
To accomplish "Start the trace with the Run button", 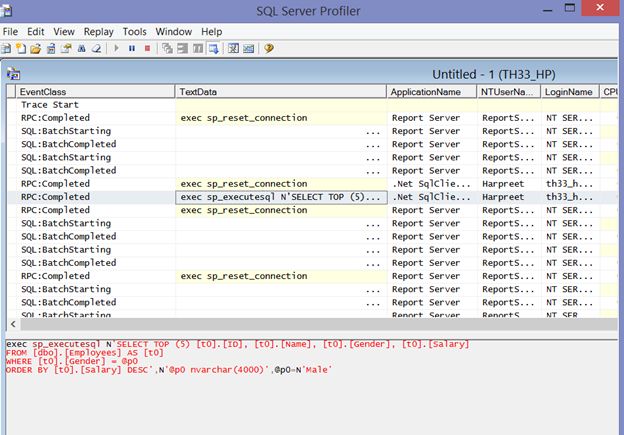I will point(117,48).
